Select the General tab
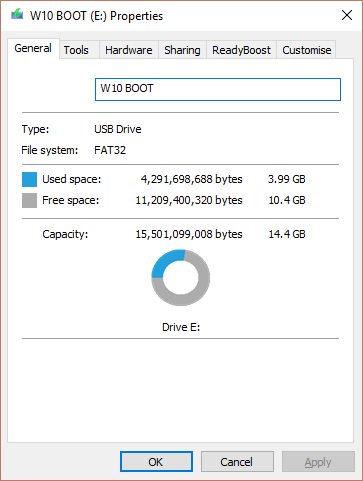The height and width of the screenshot is (481, 363). pos(33,49)
